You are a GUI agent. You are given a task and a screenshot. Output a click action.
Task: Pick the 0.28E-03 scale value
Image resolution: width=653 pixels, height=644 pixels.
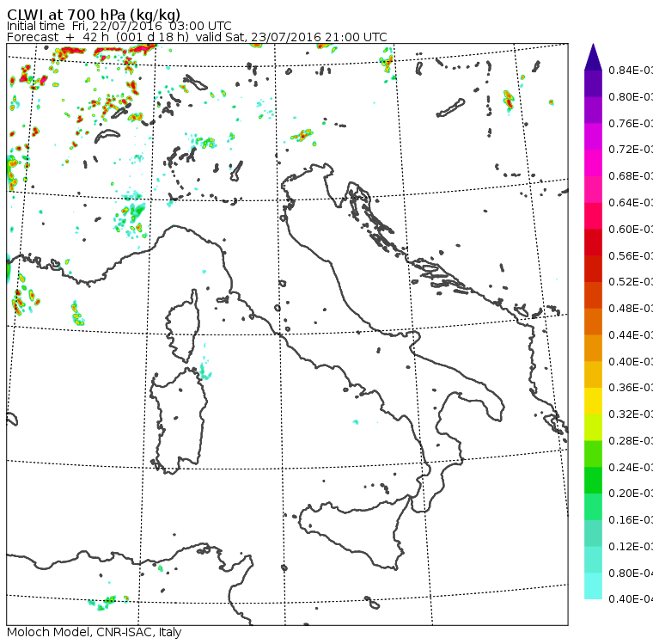click(631, 440)
